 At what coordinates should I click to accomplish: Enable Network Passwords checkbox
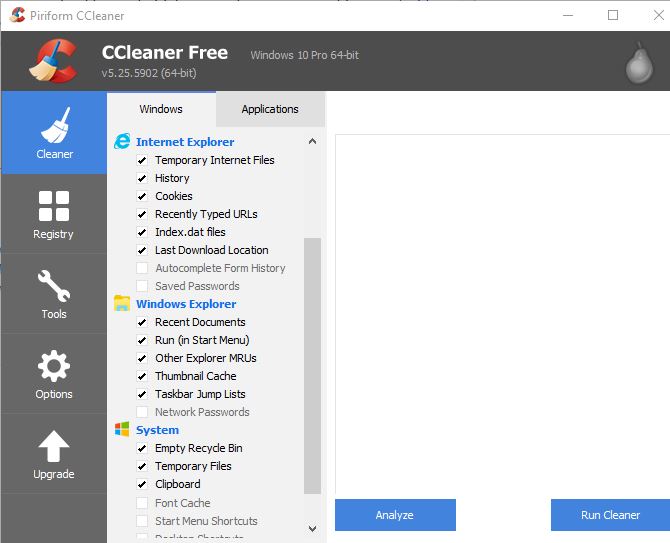pyautogui.click(x=142, y=412)
